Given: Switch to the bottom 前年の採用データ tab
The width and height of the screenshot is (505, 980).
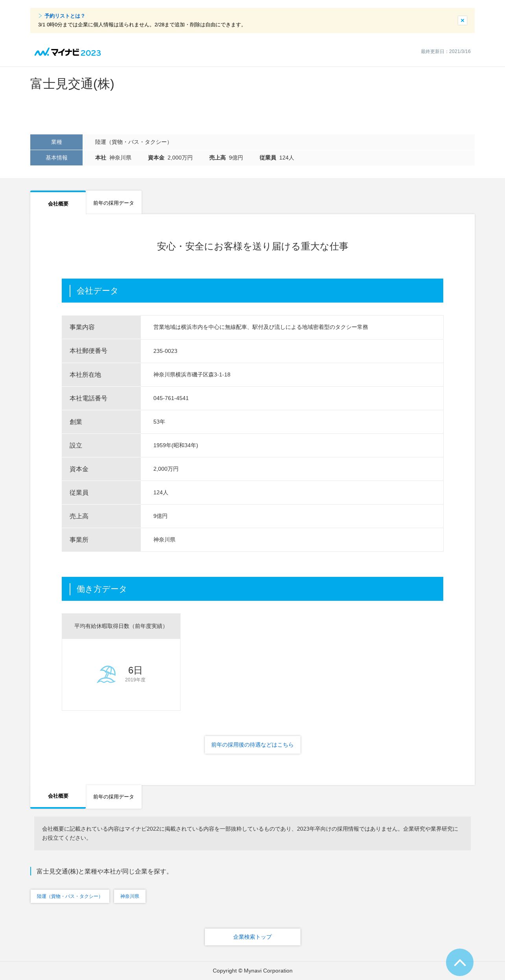Looking at the screenshot, I should click(114, 796).
